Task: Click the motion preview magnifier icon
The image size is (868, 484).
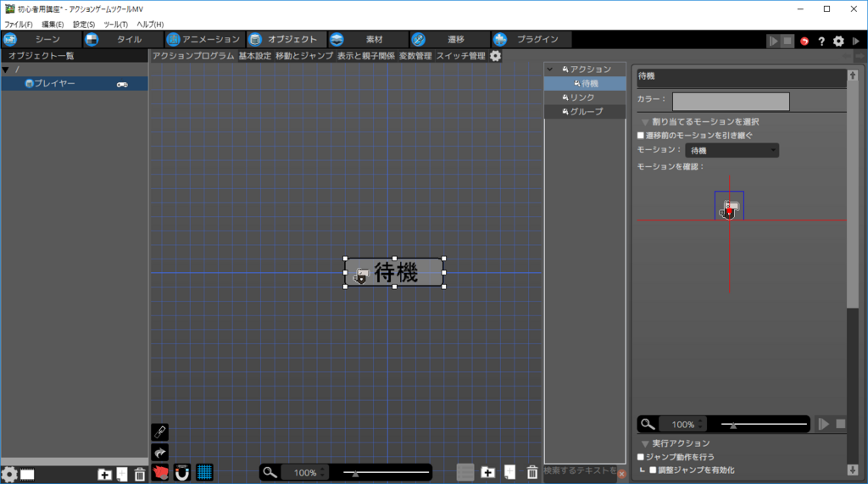Action: tap(647, 424)
